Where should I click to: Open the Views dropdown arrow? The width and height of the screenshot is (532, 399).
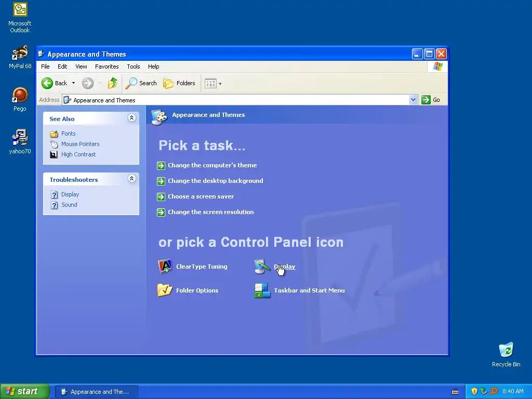pyautogui.click(x=220, y=84)
